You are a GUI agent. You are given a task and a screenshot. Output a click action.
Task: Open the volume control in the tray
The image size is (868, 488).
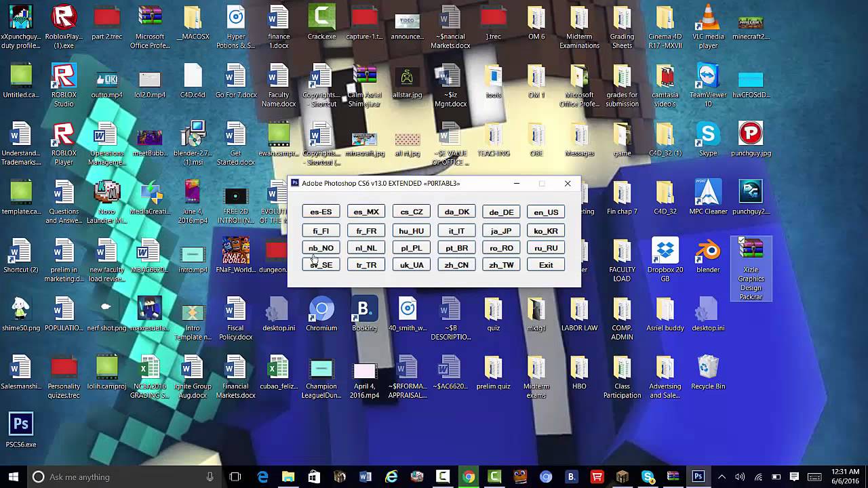(740, 476)
